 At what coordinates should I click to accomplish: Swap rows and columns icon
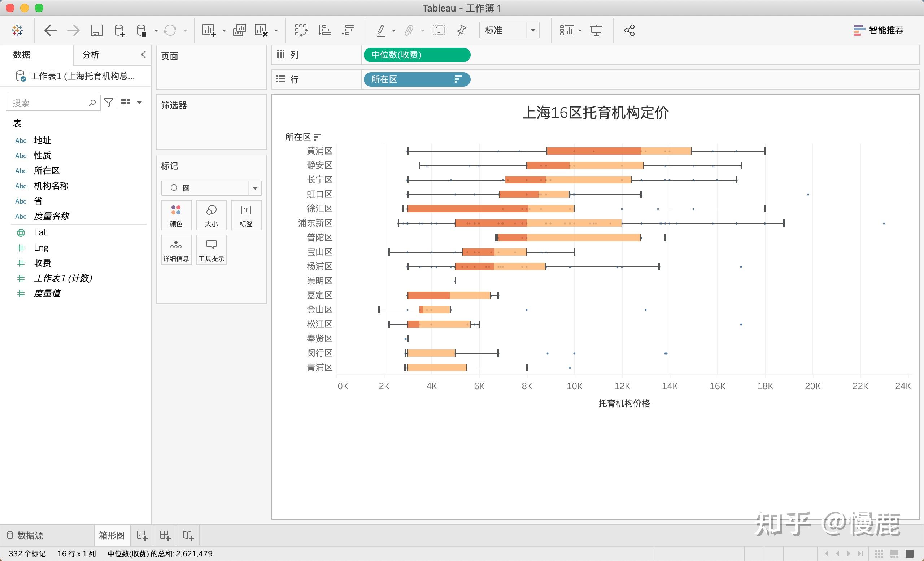pyautogui.click(x=301, y=30)
